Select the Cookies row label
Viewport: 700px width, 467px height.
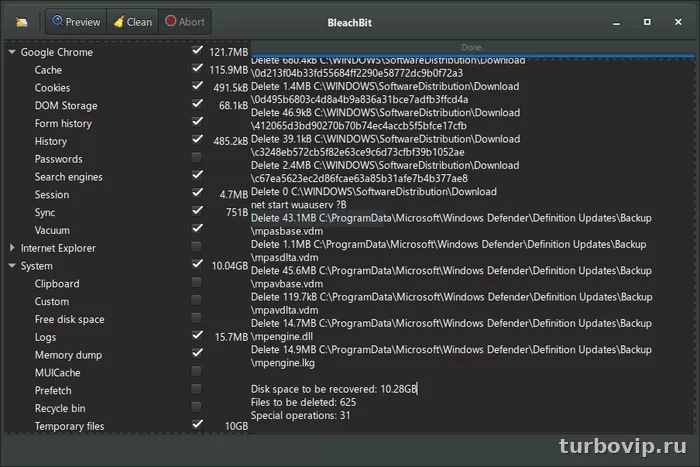pyautogui.click(x=52, y=88)
